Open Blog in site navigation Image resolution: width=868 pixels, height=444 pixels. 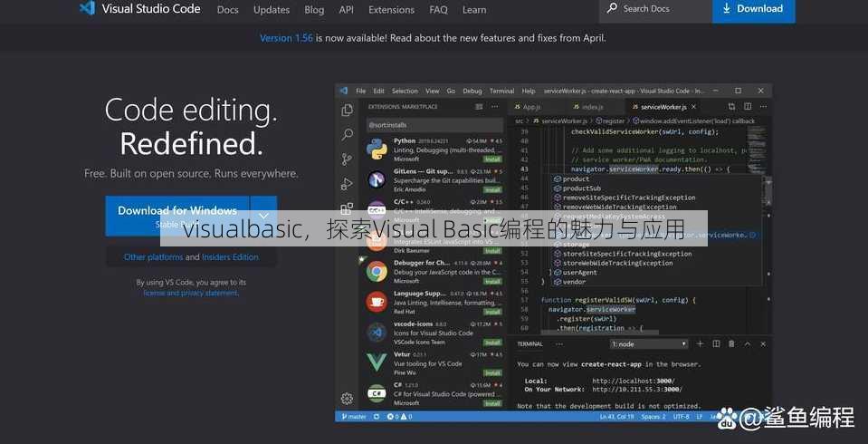[314, 9]
